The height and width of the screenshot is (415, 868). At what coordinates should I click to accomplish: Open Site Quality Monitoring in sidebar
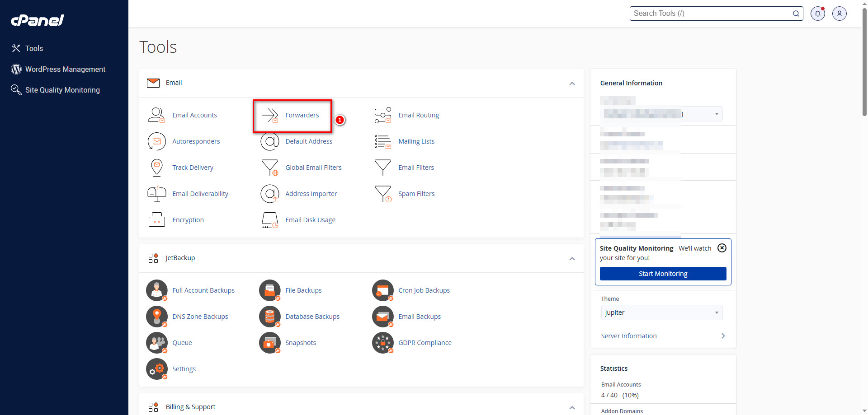point(62,90)
